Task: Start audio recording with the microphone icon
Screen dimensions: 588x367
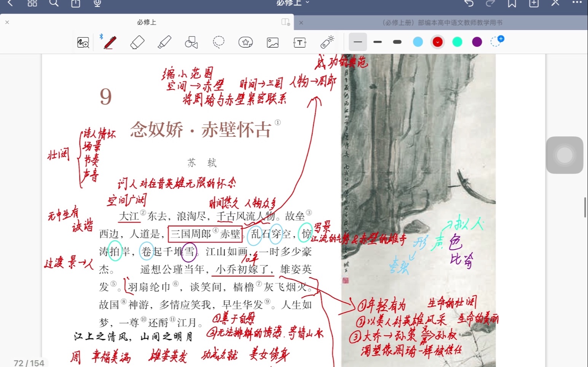Action: [x=97, y=3]
